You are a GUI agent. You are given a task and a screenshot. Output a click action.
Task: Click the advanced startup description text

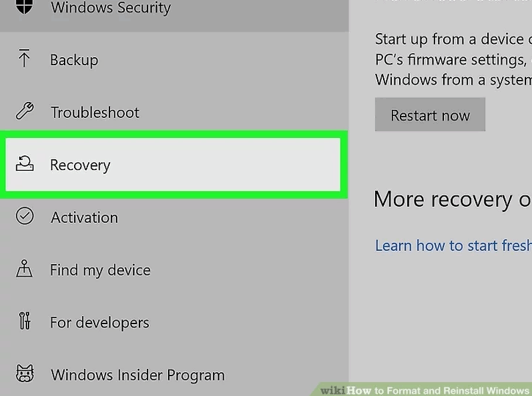point(453,59)
